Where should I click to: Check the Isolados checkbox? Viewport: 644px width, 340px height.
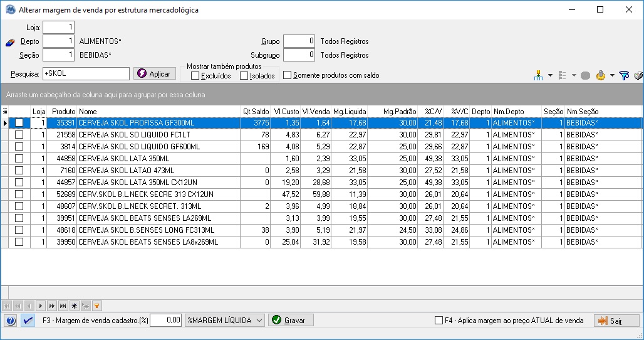(244, 76)
